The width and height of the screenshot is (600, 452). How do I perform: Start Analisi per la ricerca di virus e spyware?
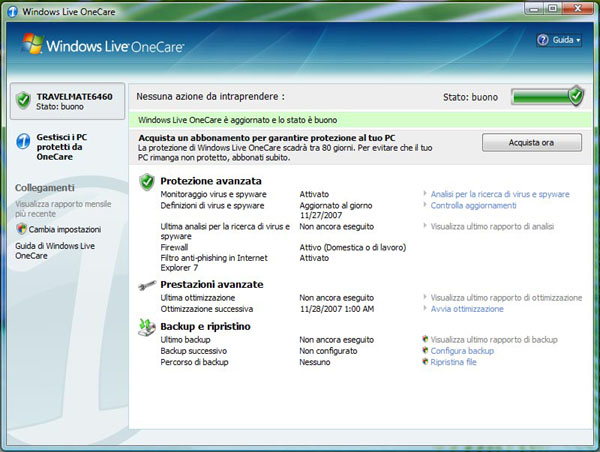pyautogui.click(x=500, y=194)
